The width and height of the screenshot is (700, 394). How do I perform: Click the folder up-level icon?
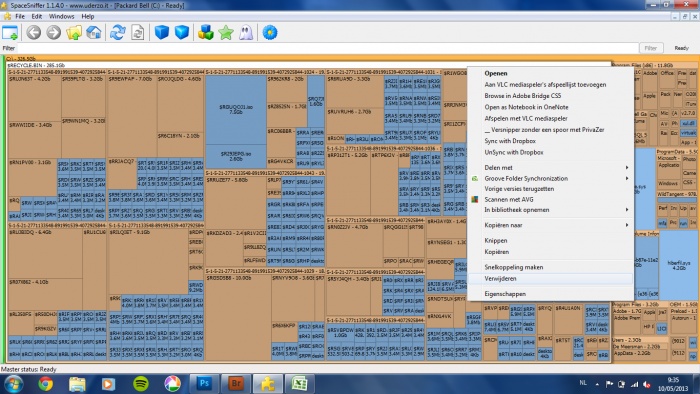[74, 33]
